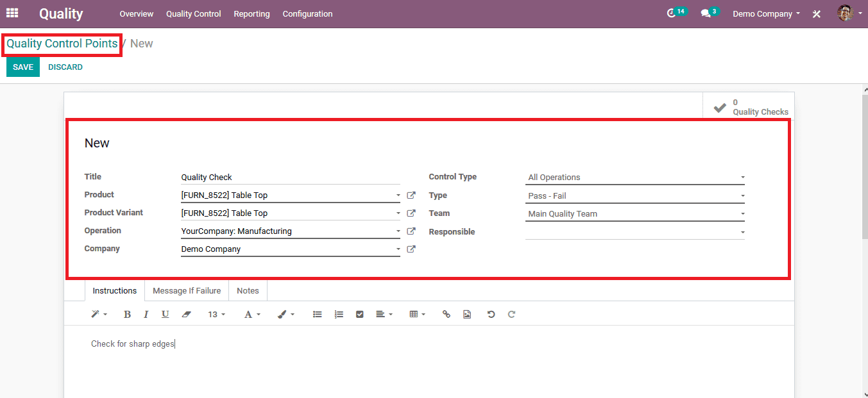Viewport: 868px width, 398px height.
Task: Click the instructions text 'Check for sharp edges'
Action: (133, 344)
